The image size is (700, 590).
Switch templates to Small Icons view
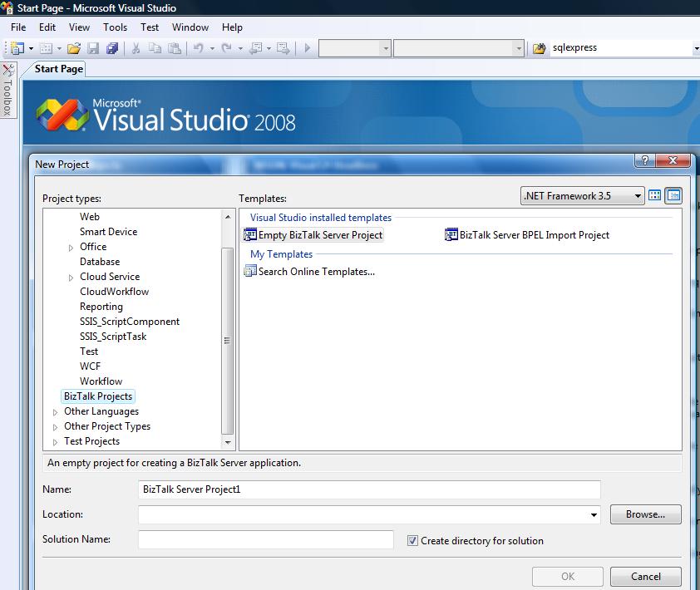coord(673,195)
